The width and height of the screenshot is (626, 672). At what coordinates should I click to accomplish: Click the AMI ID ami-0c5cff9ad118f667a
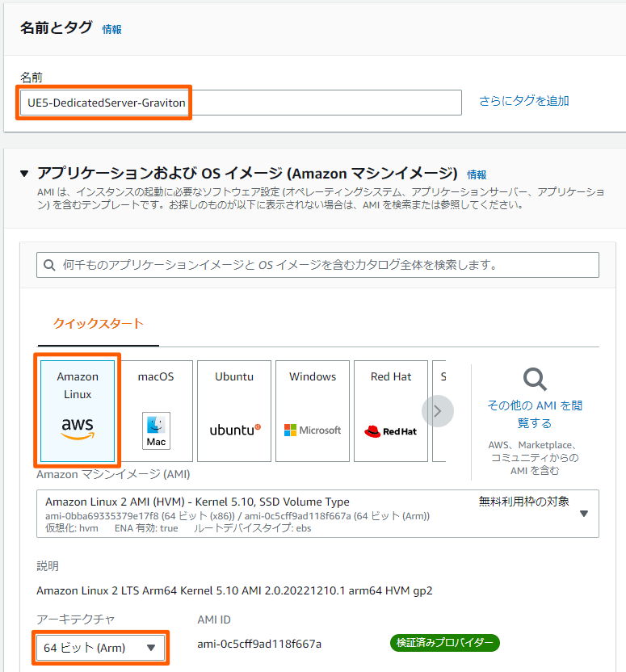coord(259,645)
